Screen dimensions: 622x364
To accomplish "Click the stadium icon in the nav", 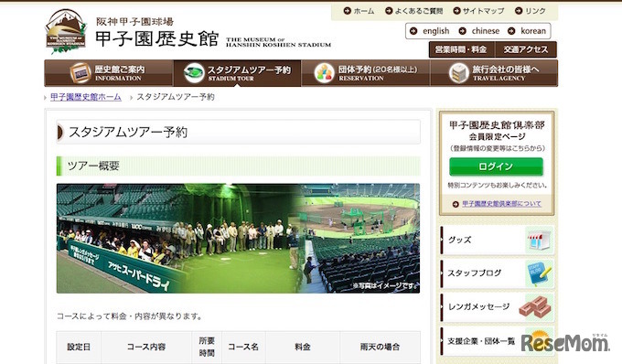I will tap(194, 73).
